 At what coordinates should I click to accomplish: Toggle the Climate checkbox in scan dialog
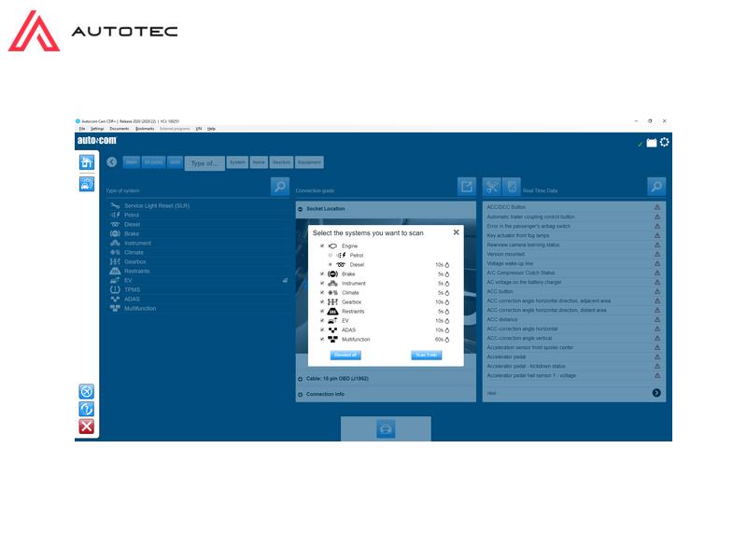click(322, 292)
